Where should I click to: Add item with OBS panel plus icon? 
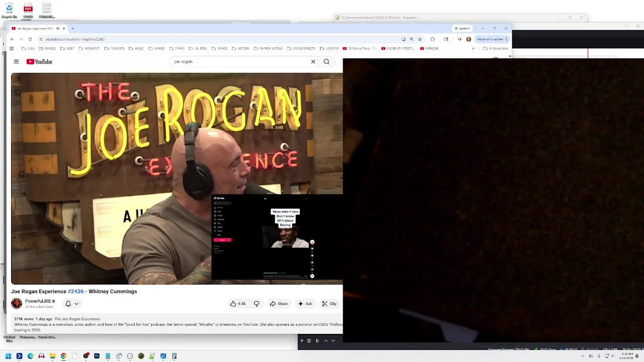[x=302, y=341]
